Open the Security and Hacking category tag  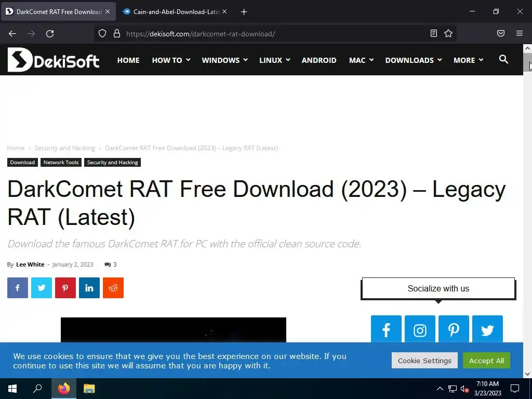113,163
